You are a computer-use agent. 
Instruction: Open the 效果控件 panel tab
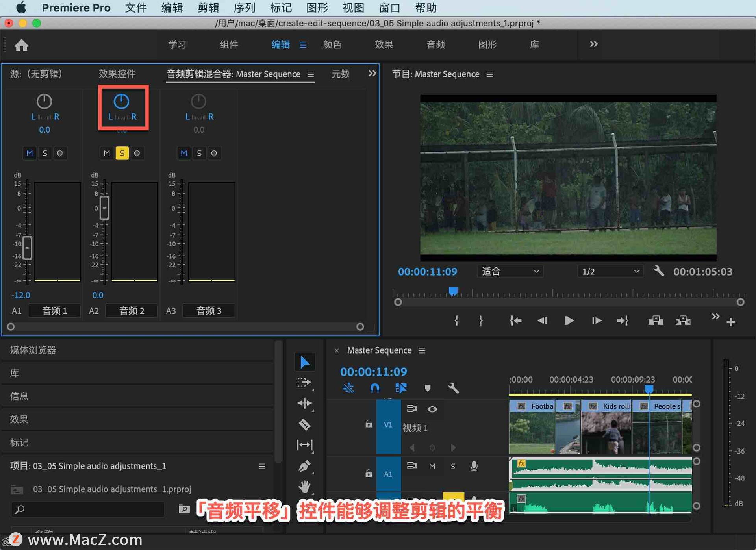[117, 74]
